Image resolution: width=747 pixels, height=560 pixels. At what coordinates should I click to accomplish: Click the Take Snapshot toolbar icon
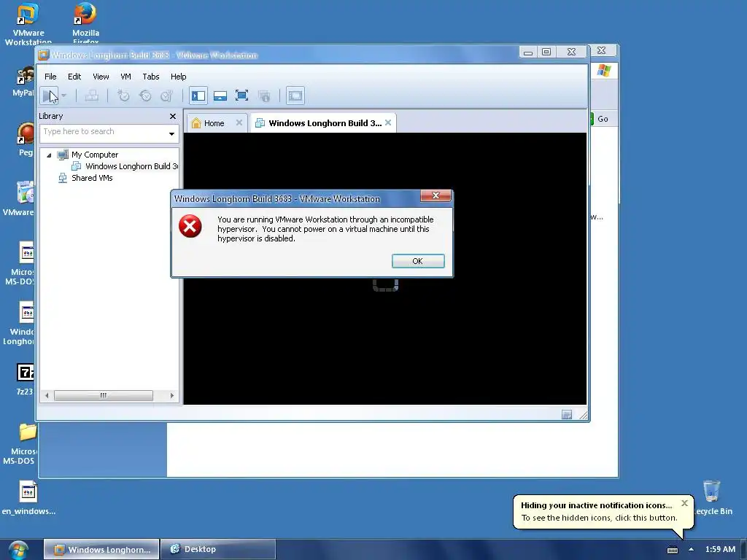(x=123, y=96)
